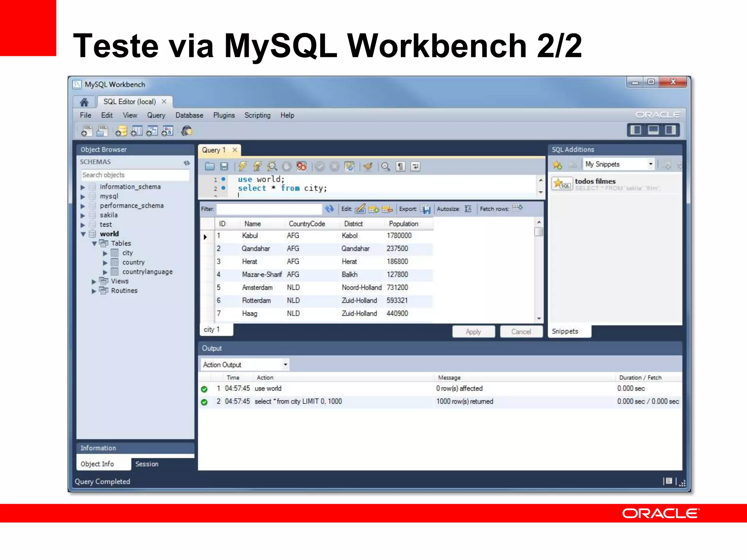Execute the query with lightning icon

(243, 167)
